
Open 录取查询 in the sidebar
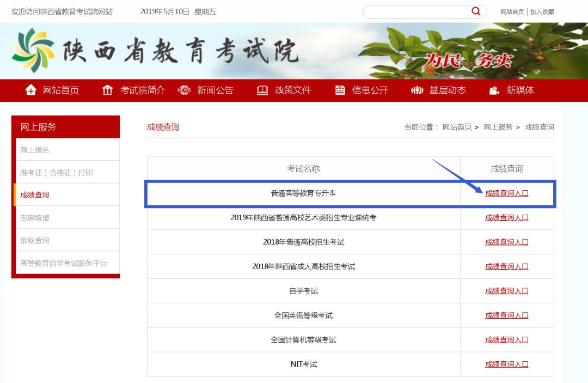(35, 240)
